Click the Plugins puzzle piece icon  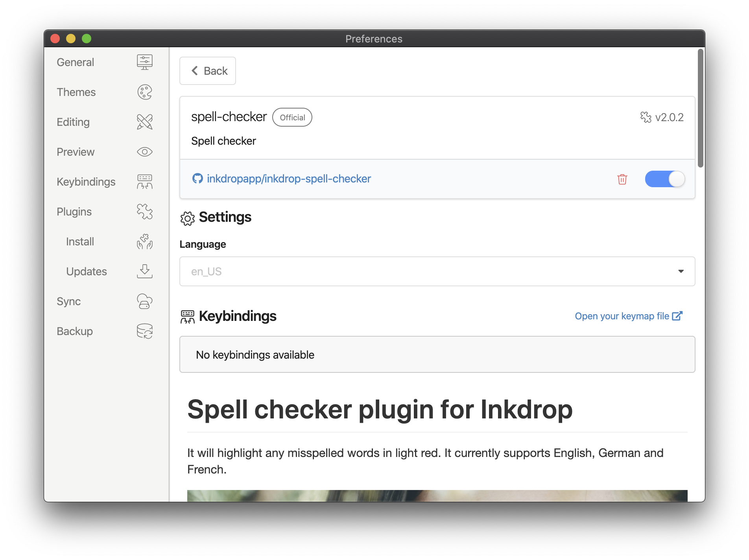tap(144, 212)
